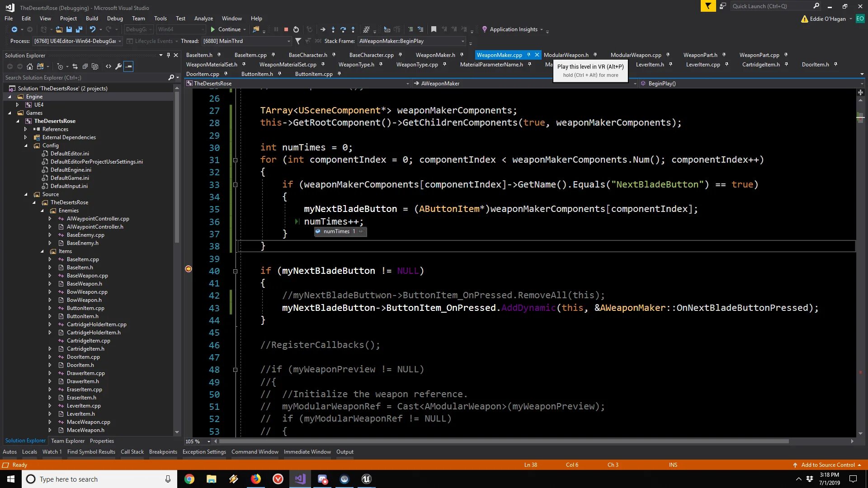Click the Step Into icon
This screenshot has height=488, width=868.
pyautogui.click(x=333, y=29)
